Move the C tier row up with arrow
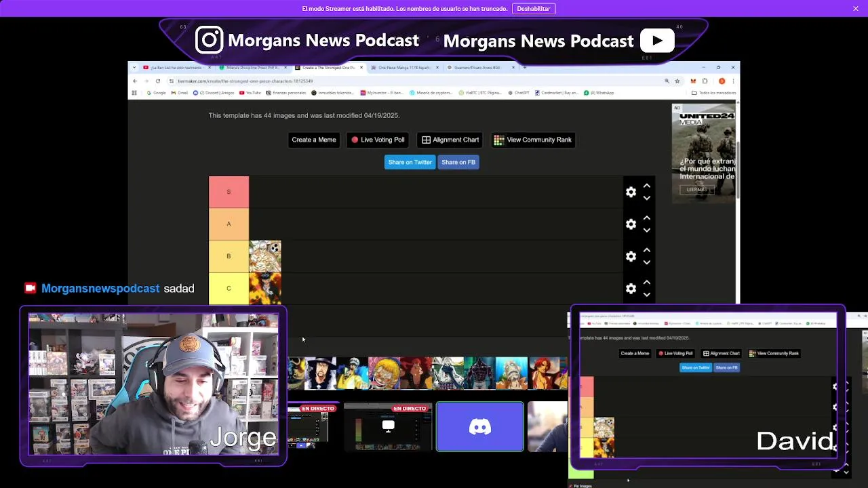This screenshot has height=488, width=868. pos(647,283)
